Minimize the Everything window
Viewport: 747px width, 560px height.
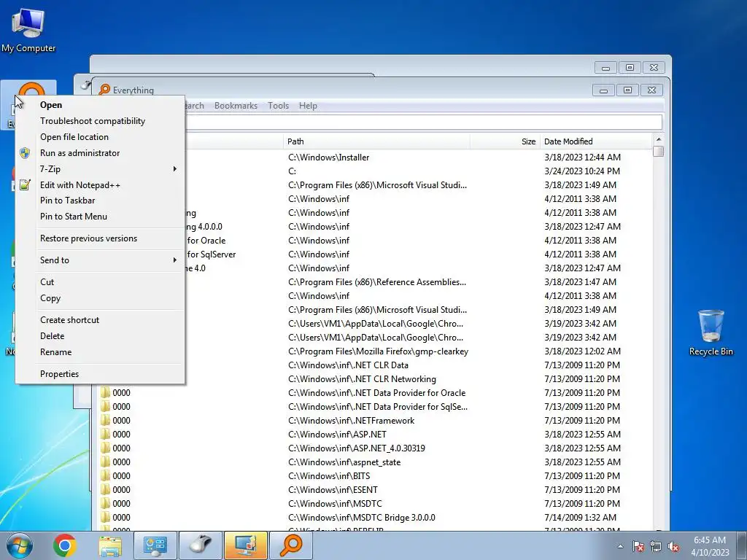click(x=603, y=90)
